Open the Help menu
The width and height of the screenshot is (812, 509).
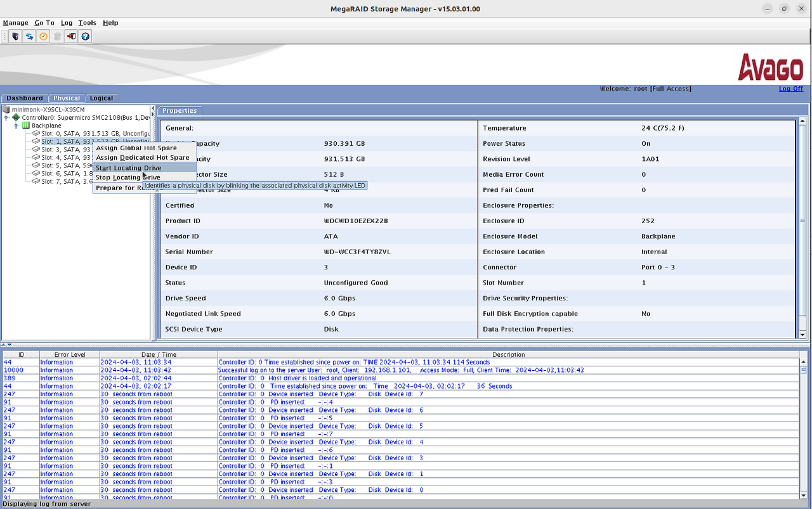coord(110,23)
